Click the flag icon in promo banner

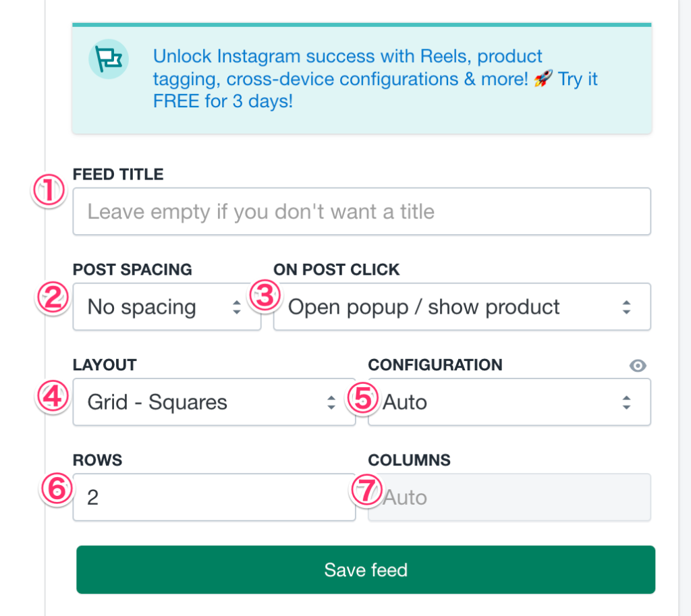(x=108, y=59)
